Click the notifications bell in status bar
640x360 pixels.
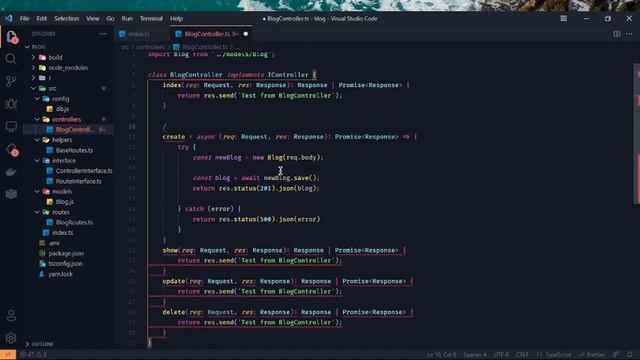[x=630, y=355]
